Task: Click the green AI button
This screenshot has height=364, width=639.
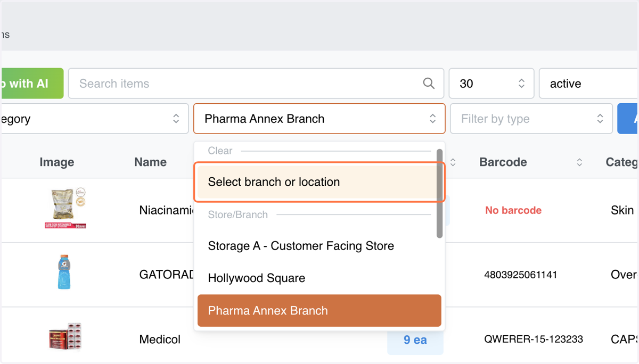Action: [32, 84]
